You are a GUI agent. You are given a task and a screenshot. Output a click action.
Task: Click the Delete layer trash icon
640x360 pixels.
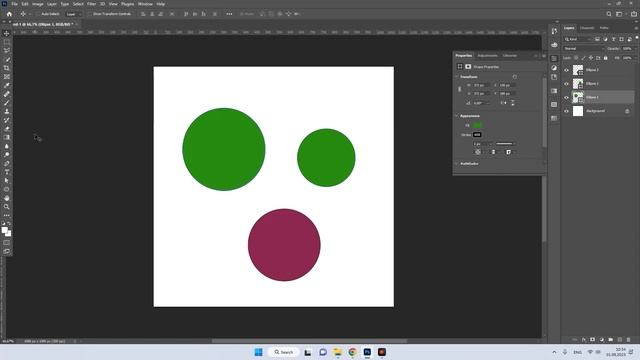(x=628, y=340)
